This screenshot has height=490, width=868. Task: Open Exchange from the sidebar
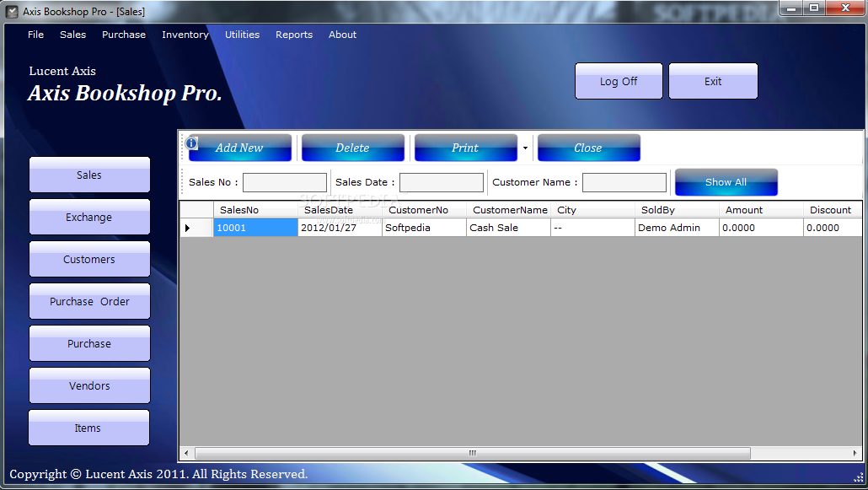[x=89, y=217]
